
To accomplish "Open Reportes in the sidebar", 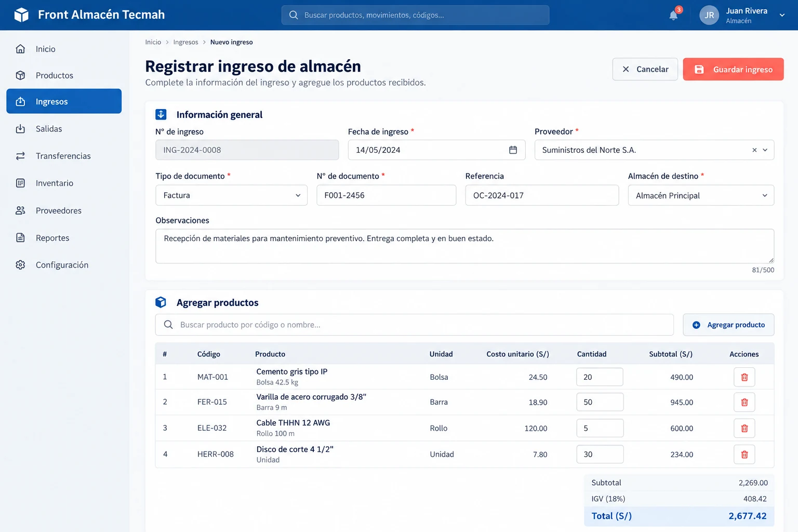I will tap(64, 238).
